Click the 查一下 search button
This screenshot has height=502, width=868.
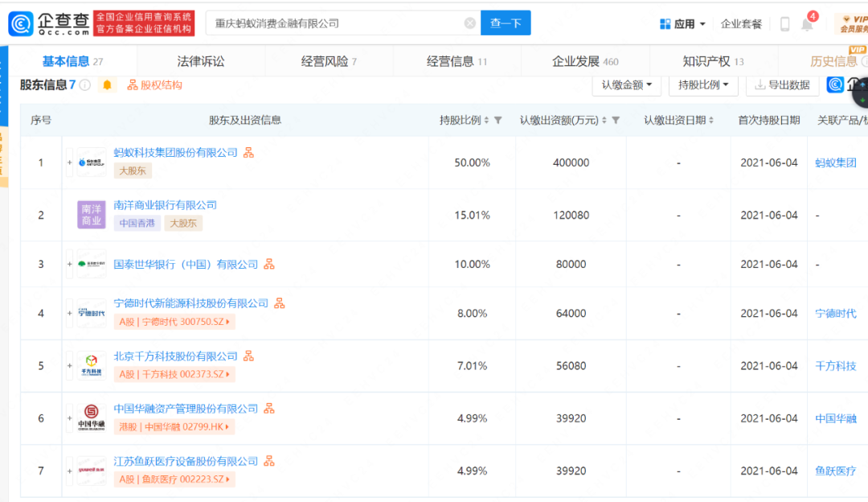(506, 23)
